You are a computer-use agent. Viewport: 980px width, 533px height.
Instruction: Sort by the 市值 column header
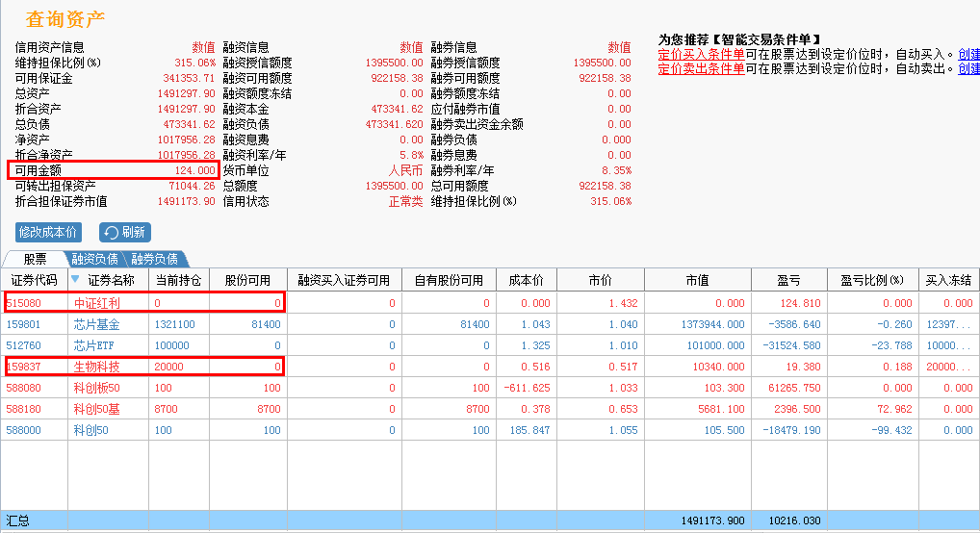pos(698,280)
